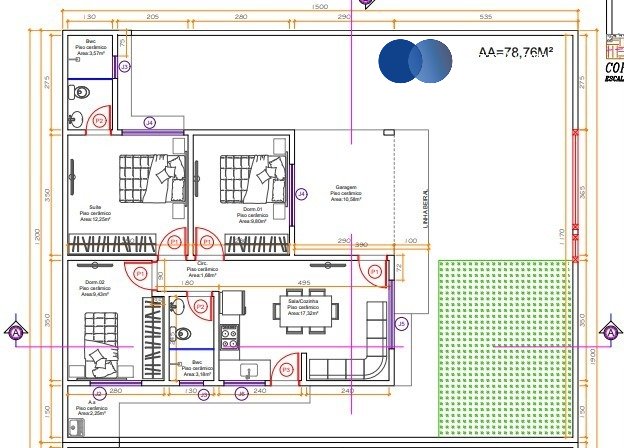This screenshot has height=448, width=624.
Task: Select the left section marker A
Action: pyautogui.click(x=16, y=331)
